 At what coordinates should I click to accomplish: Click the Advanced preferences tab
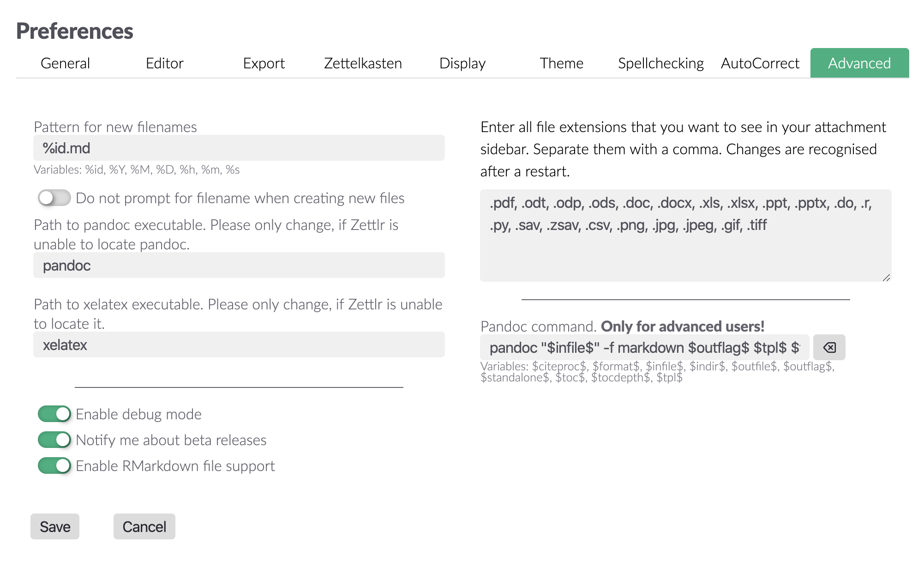858,63
